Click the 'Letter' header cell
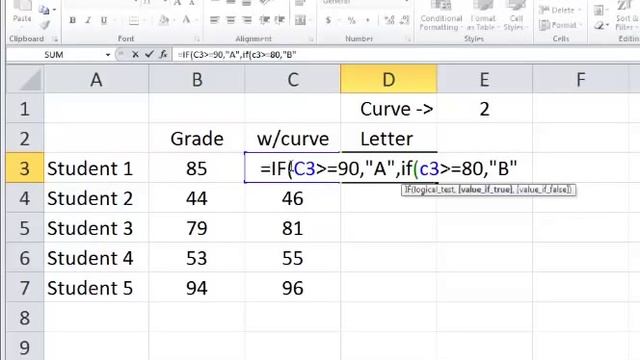 [389, 138]
